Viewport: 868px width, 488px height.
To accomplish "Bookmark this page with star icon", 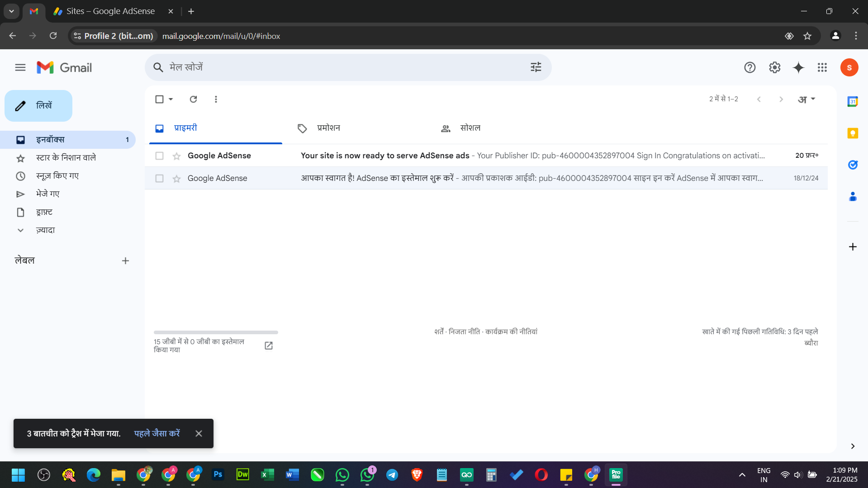I will pyautogui.click(x=807, y=36).
